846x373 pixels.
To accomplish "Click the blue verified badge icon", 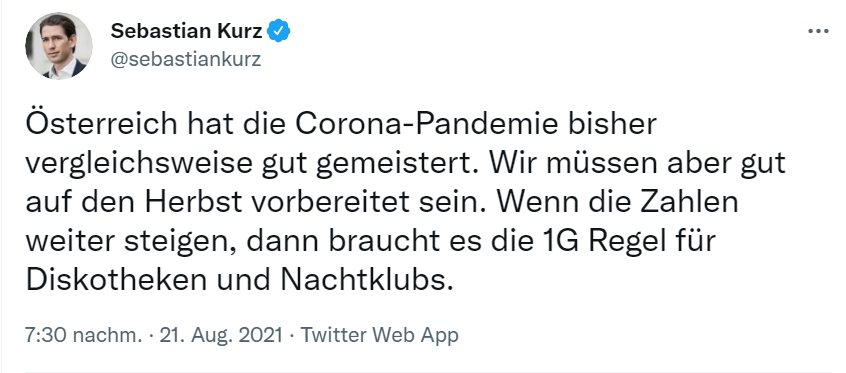I will tap(279, 31).
